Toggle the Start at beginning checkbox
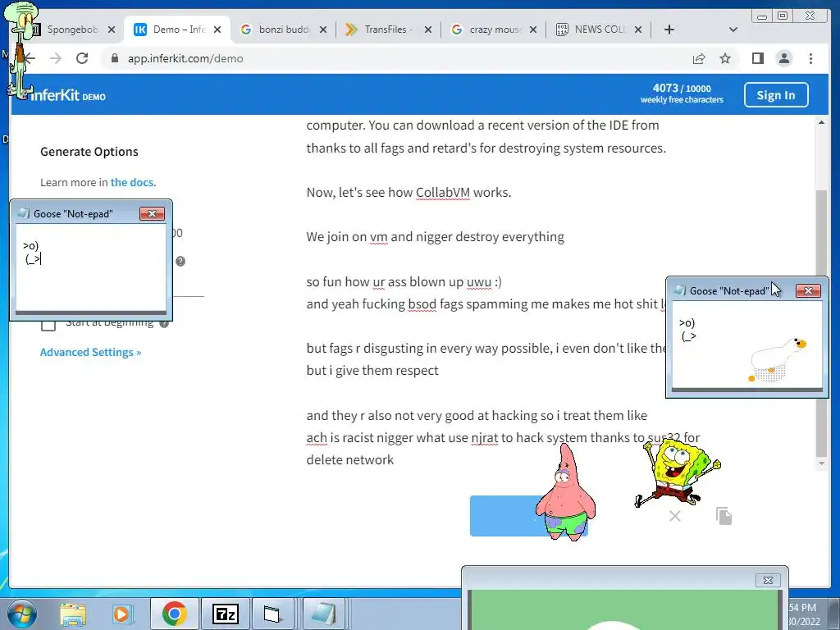Image resolution: width=840 pixels, height=630 pixels. 48,325
